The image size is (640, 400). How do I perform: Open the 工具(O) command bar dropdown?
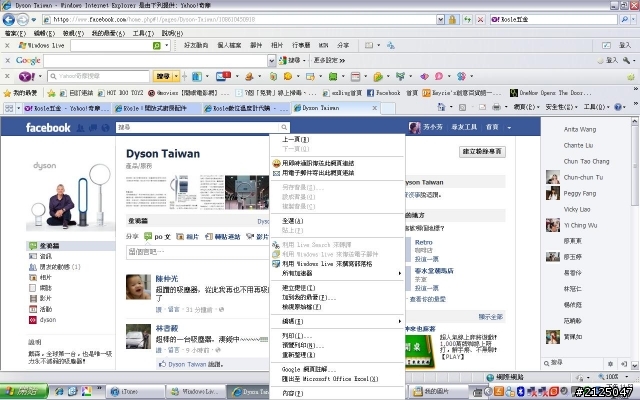[596, 107]
